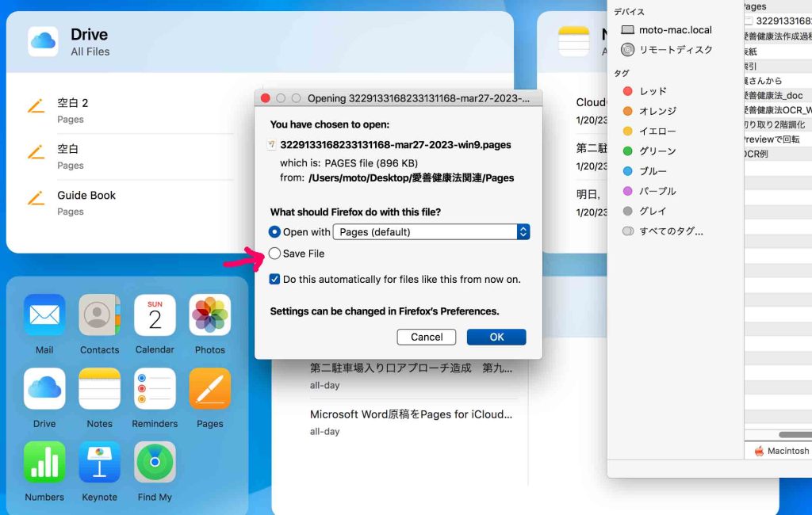Choose the ブルー blue tag
Viewport: 812px width, 515px height.
[645, 171]
